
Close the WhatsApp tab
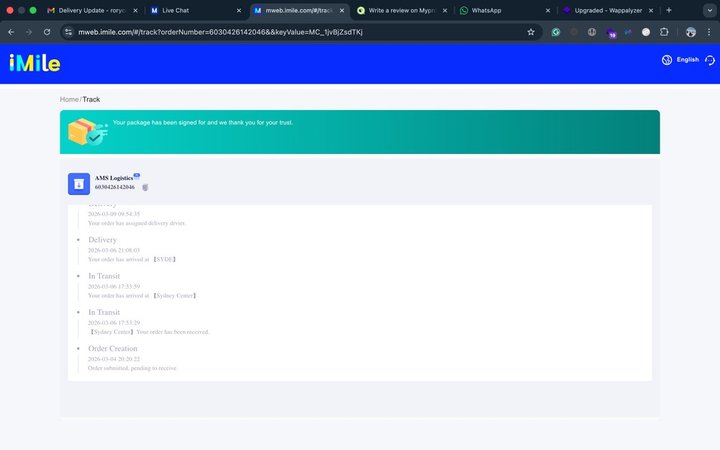click(548, 10)
